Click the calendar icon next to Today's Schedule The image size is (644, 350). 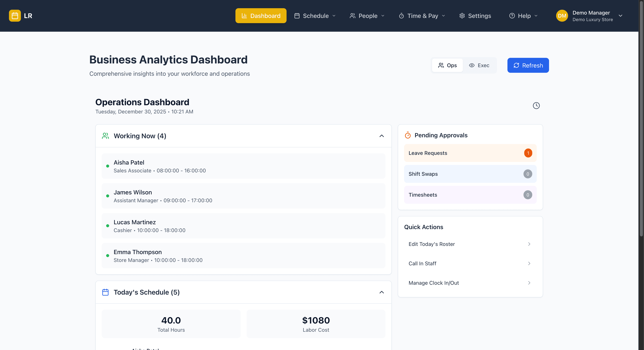(105, 292)
